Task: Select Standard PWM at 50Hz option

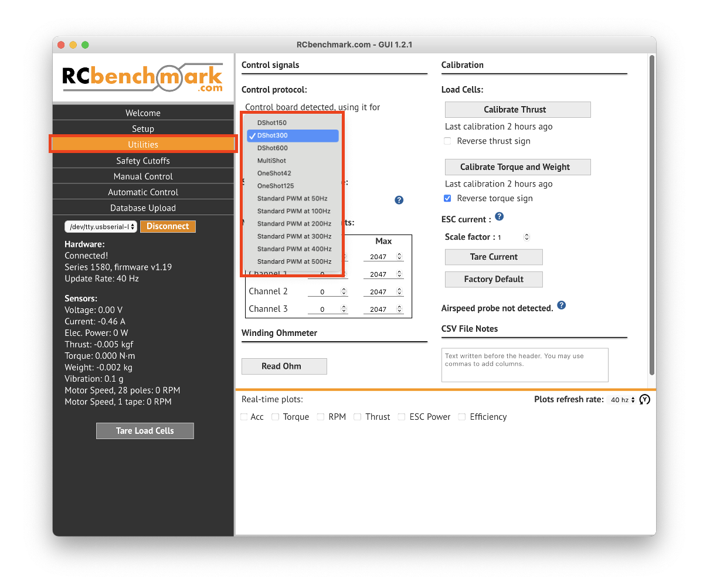Action: point(292,199)
